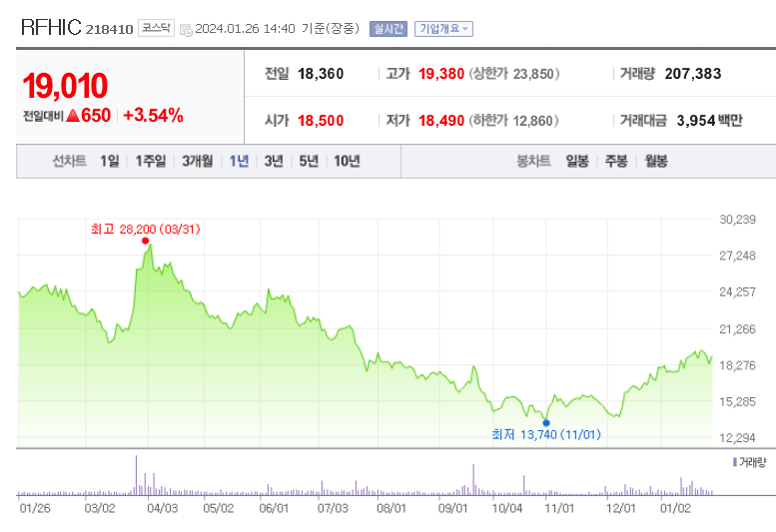This screenshot has height=532, width=776.
Task: Switch to the 3개월 chart range
Action: click(198, 161)
